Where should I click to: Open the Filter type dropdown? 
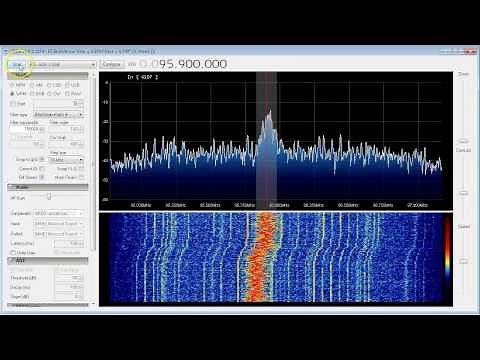(x=59, y=115)
